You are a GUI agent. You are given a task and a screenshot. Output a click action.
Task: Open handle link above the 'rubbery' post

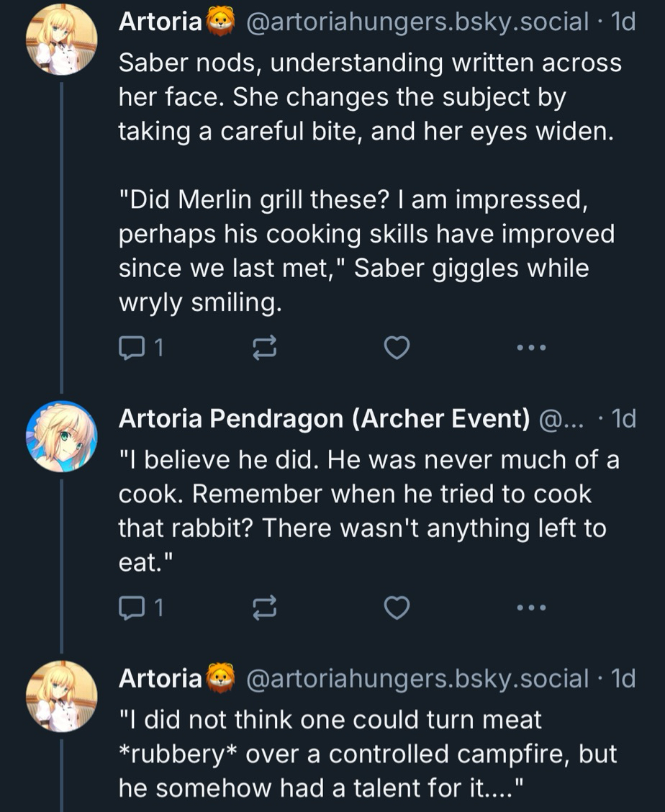(x=417, y=678)
